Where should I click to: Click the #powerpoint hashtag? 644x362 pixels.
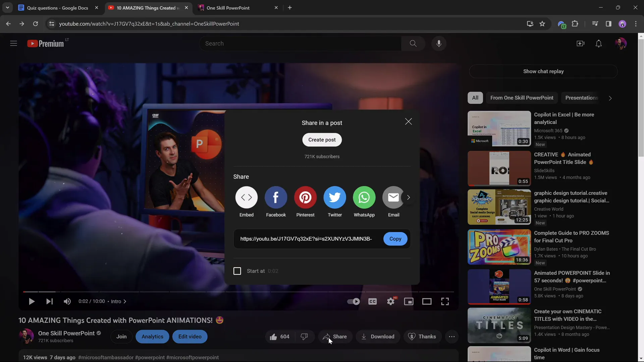click(x=150, y=357)
